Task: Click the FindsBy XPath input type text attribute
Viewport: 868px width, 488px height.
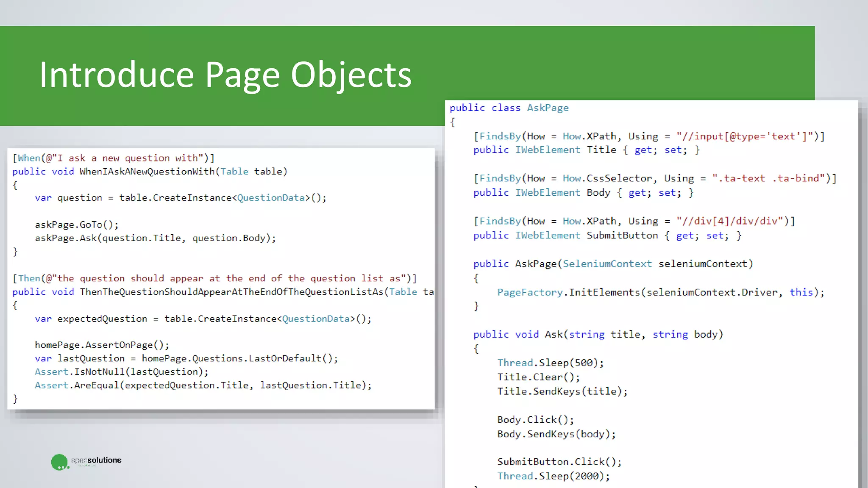Action: [x=649, y=136]
